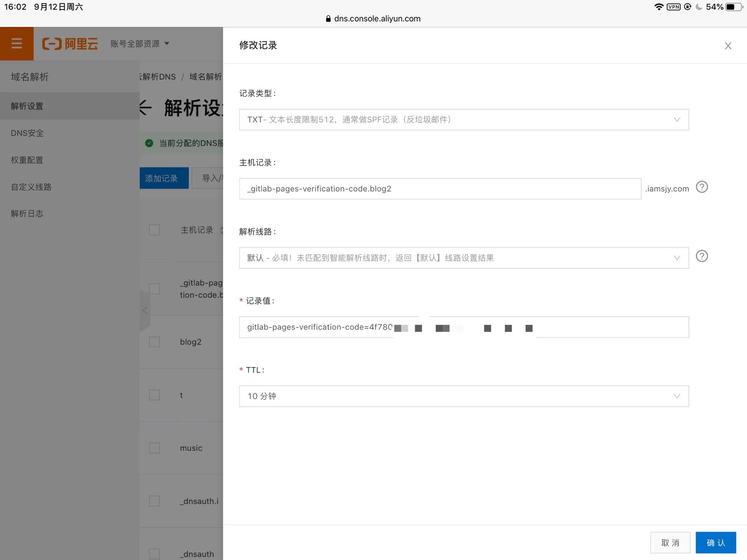Select 自定义线路 in sidebar

70,187
